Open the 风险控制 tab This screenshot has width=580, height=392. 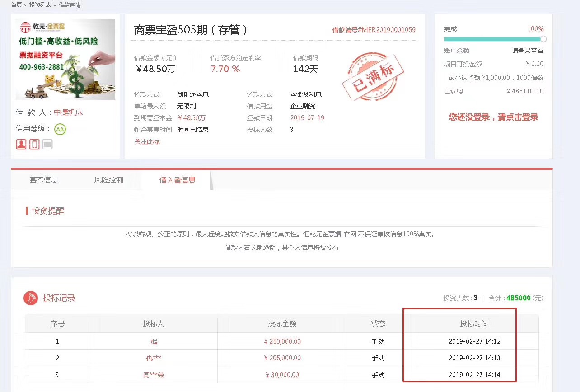pos(109,179)
